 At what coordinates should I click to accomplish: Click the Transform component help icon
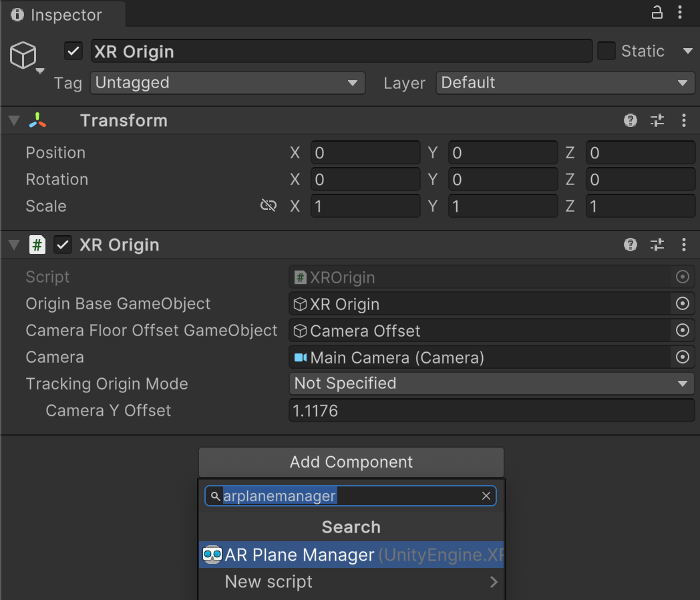coord(631,120)
